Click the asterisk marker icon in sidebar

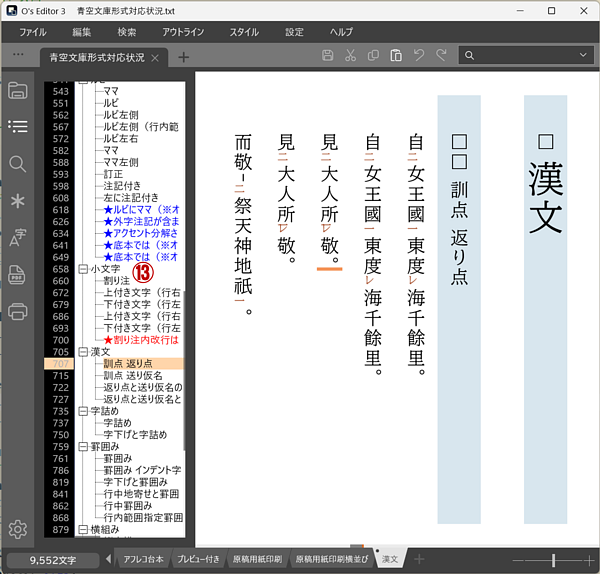click(18, 201)
